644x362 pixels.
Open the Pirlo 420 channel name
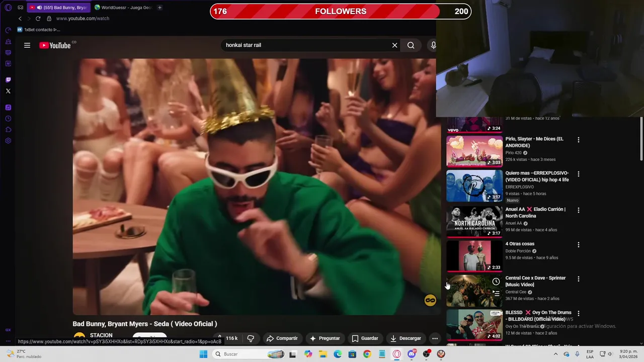(x=514, y=153)
